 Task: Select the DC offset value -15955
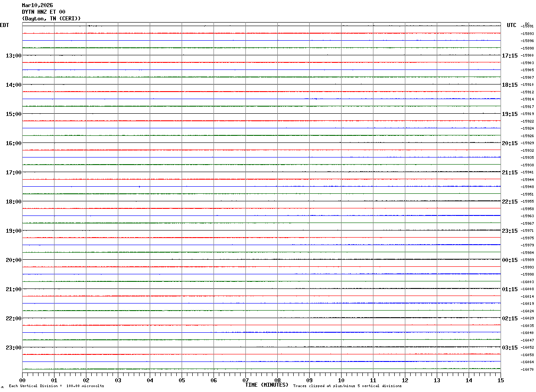528,202
